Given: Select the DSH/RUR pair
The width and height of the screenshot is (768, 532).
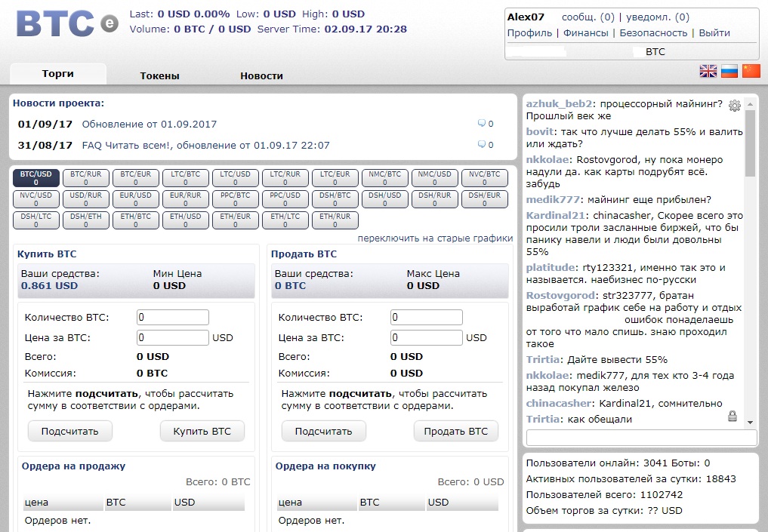Looking at the screenshot, I should coord(435,199).
